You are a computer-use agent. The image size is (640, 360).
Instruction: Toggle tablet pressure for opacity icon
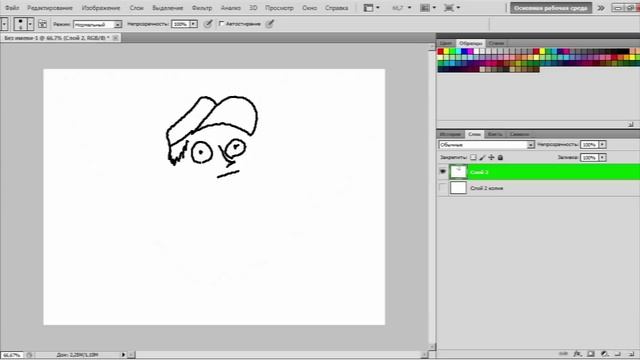pyautogui.click(x=208, y=24)
